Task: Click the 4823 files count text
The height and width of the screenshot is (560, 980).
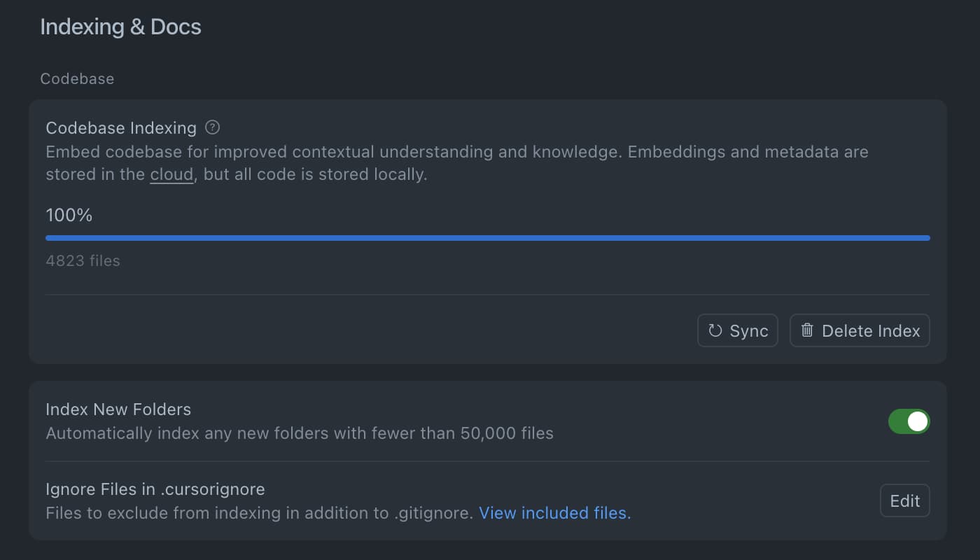Action: (x=83, y=261)
